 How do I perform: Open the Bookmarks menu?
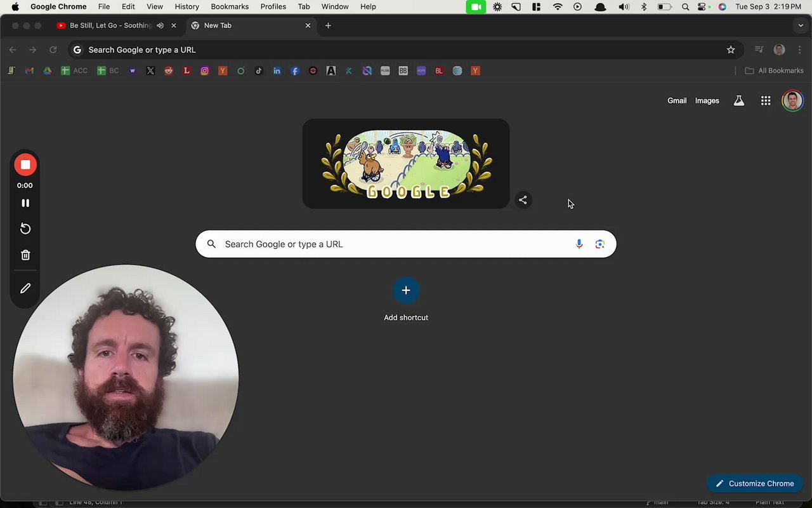point(230,6)
